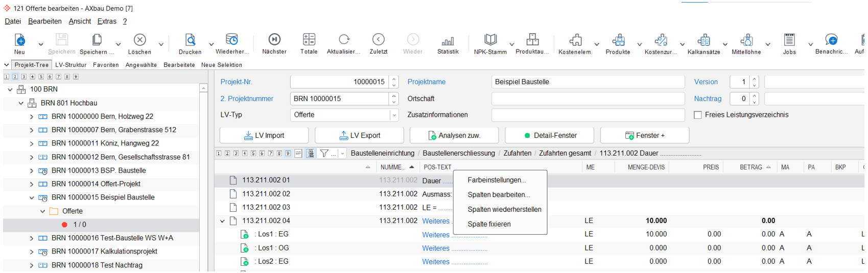This screenshot has width=868, height=273.
Task: Open dropdown arrow next to Löschen
Action: (161, 44)
